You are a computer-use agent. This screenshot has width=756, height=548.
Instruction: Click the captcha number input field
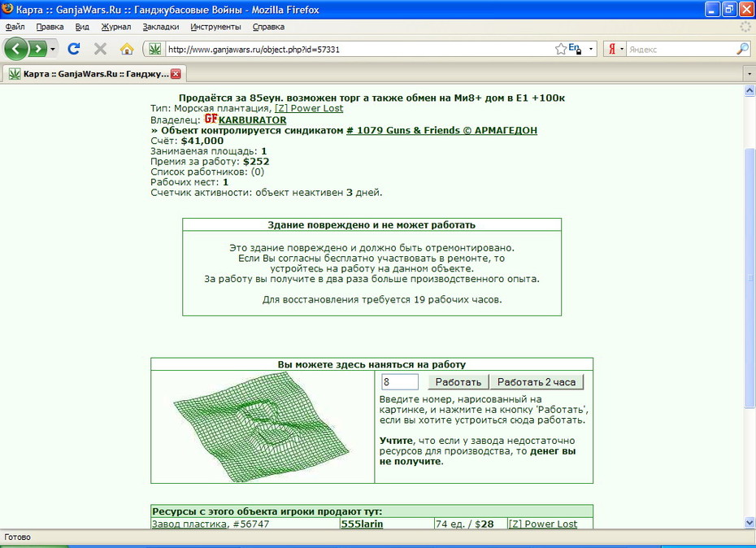pos(400,381)
